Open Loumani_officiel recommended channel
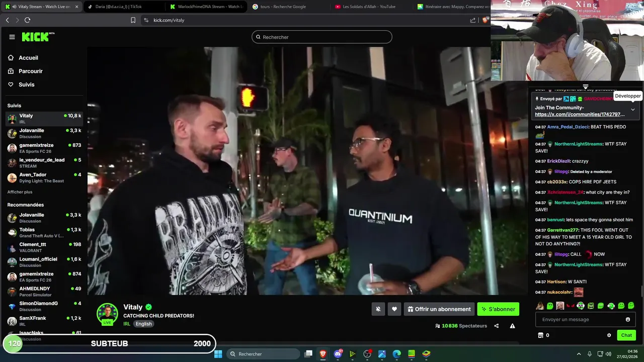 44,262
